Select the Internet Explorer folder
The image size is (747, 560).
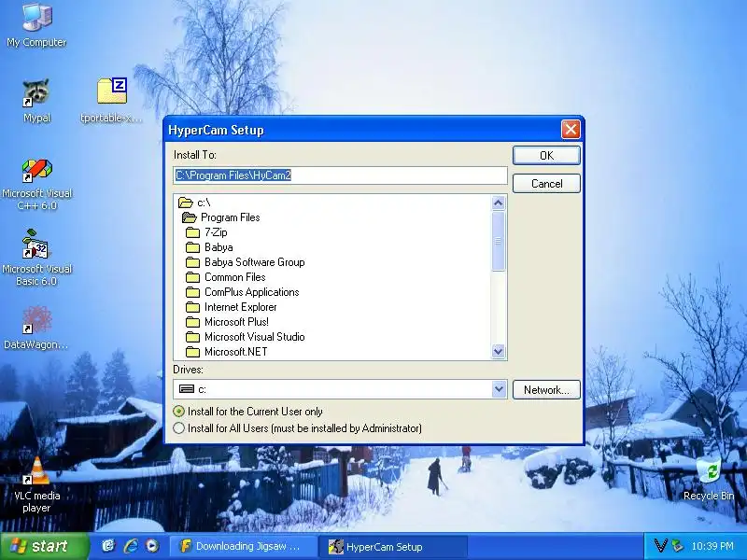(231, 307)
